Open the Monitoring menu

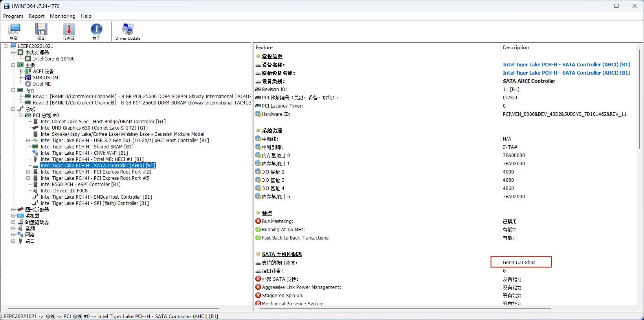[x=62, y=16]
